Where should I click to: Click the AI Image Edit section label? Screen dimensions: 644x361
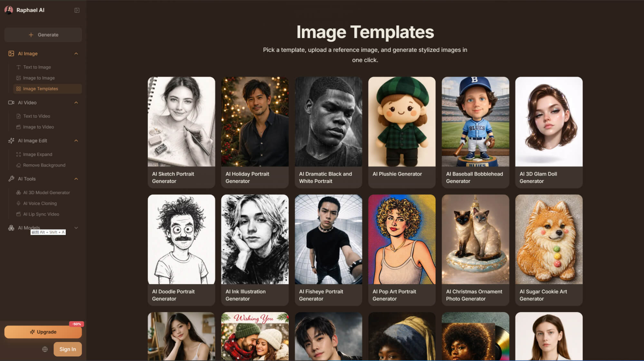[33, 140]
